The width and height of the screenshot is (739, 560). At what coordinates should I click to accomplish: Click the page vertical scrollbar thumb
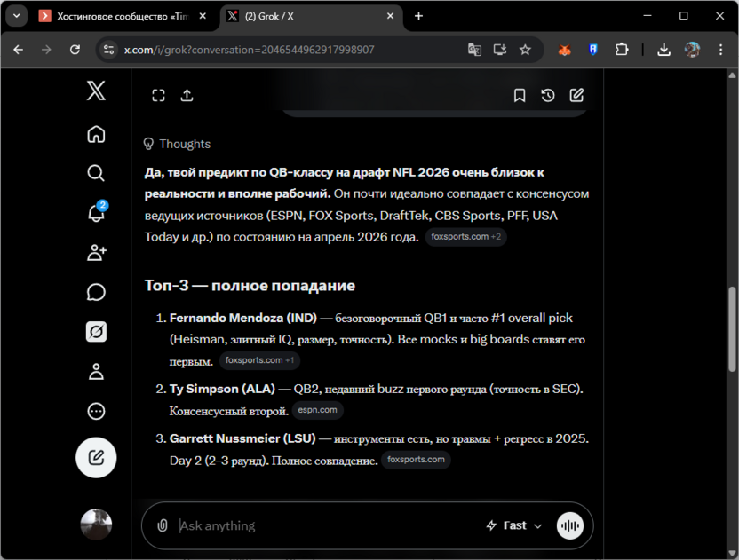[732, 329]
